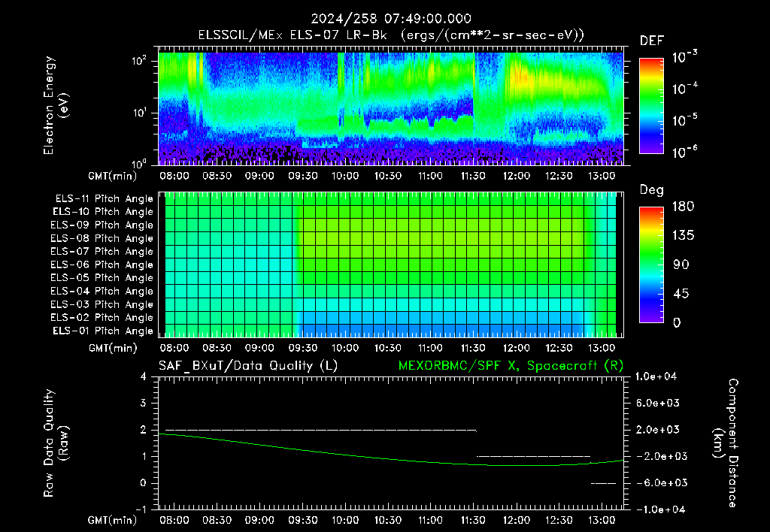Click the white quality level 2 dashed line
This screenshot has height=532, width=770.
coord(321,430)
